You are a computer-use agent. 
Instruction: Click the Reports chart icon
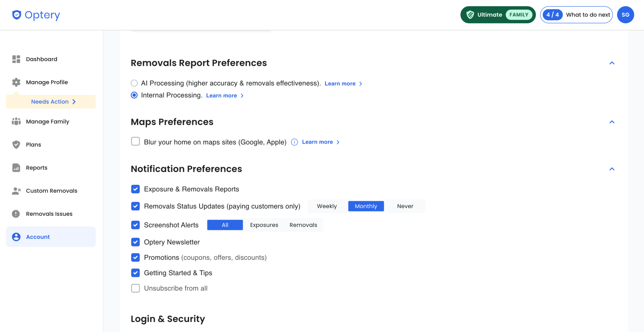click(16, 168)
